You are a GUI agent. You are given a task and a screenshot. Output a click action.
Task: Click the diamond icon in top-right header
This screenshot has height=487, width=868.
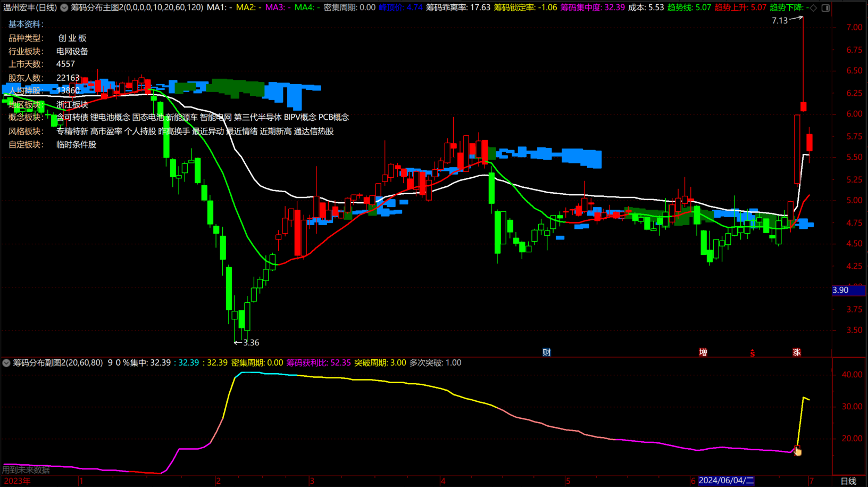[813, 8]
